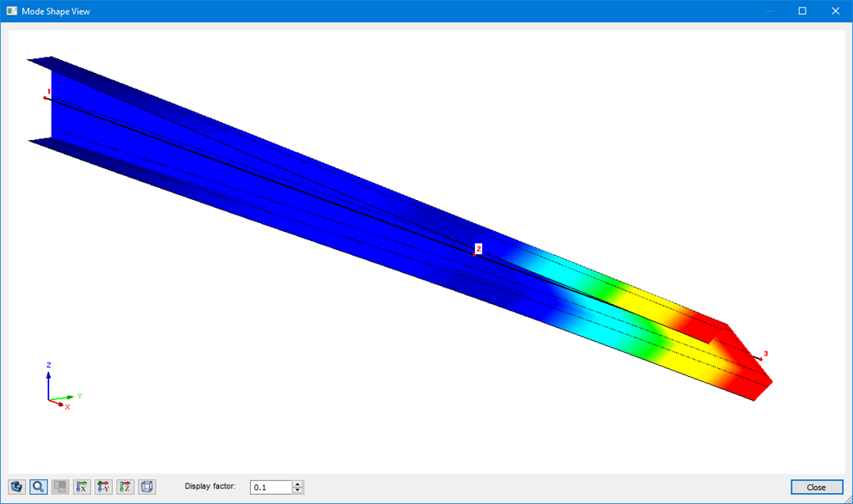Click inside the Display factor input field
Screen dimensions: 853x504
tap(271, 486)
